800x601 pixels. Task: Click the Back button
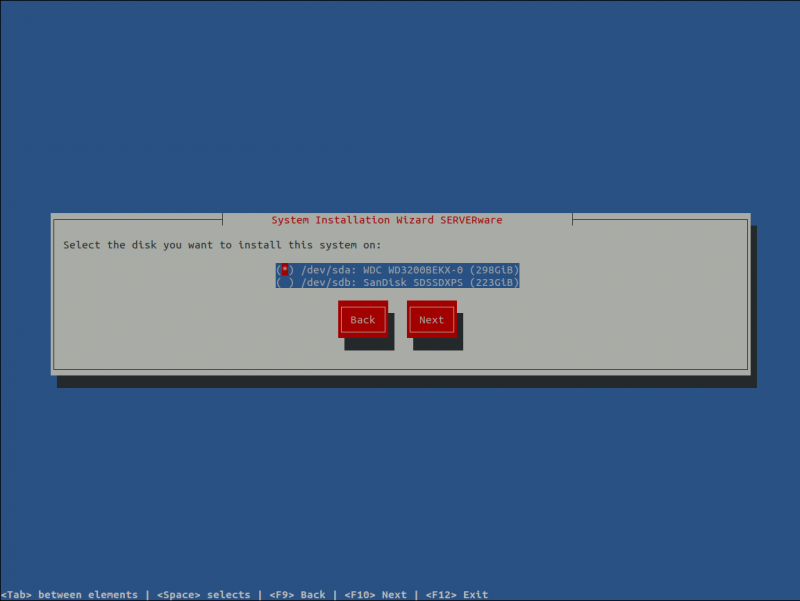coord(362,319)
